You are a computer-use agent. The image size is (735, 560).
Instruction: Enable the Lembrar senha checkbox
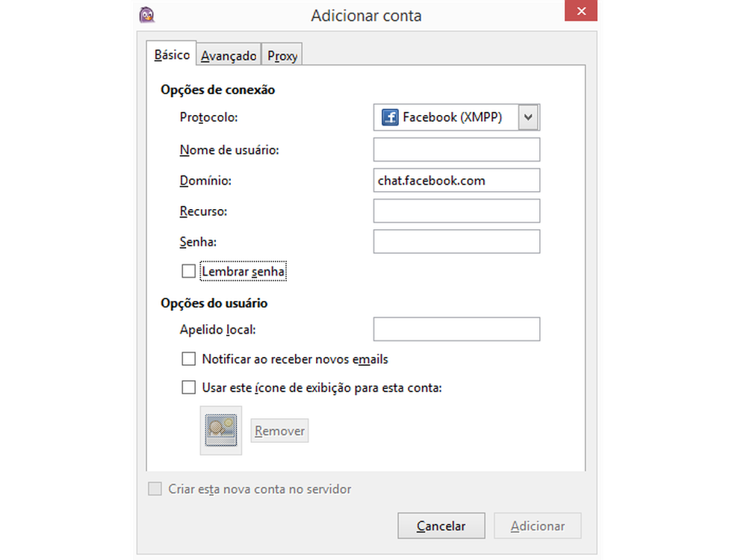pos(188,271)
